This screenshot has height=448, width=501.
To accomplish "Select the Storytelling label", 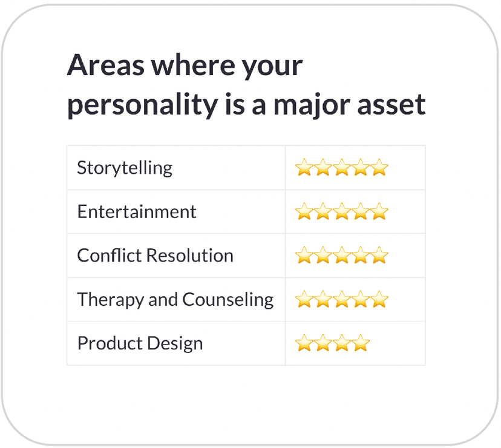I will click(125, 168).
